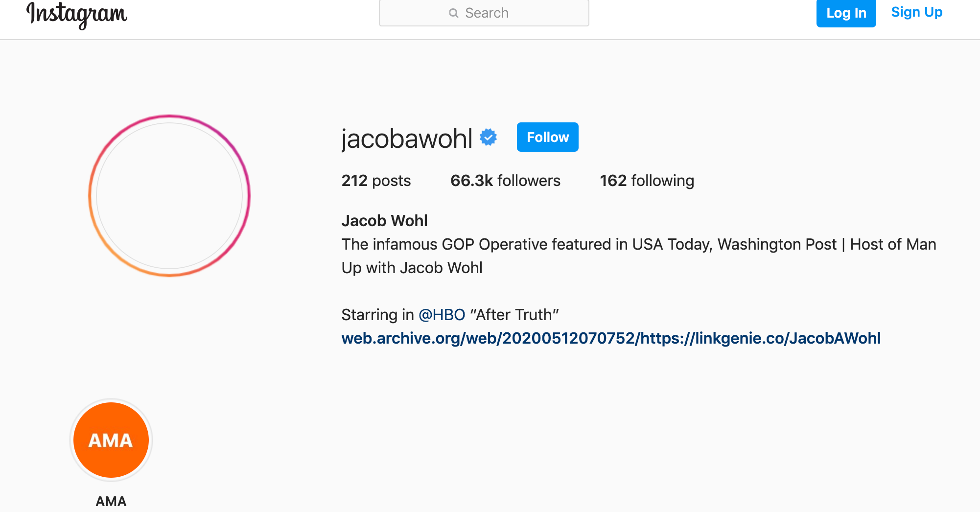Focus the Search input field
The image size is (980, 512).
[x=484, y=13]
